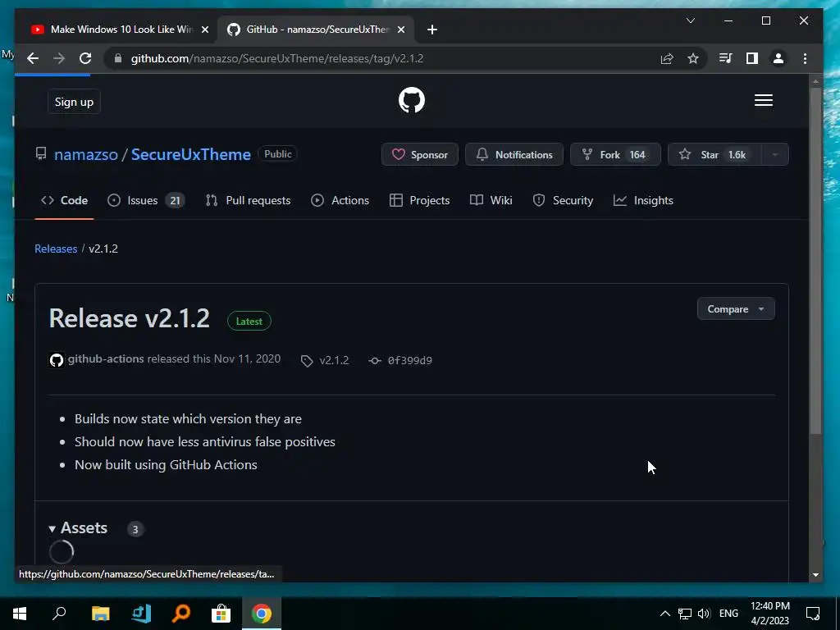Open the Chrome profile icon
Viewport: 840px width, 630px height.
778,58
